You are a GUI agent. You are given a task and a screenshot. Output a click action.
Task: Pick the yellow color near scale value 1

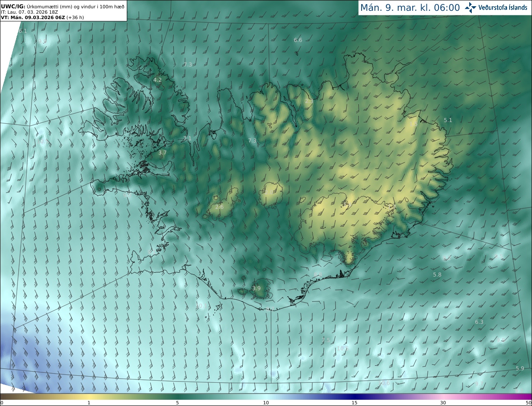tap(89, 396)
